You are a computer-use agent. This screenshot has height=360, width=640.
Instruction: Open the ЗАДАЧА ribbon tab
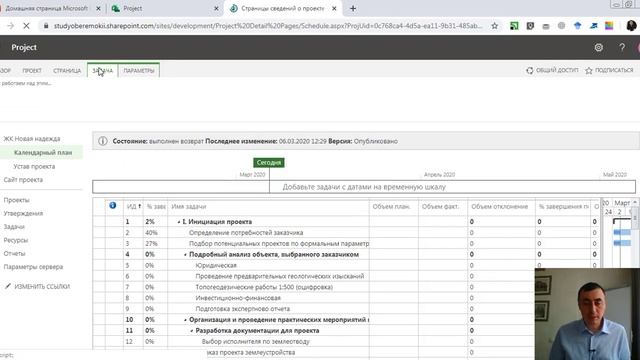(102, 70)
